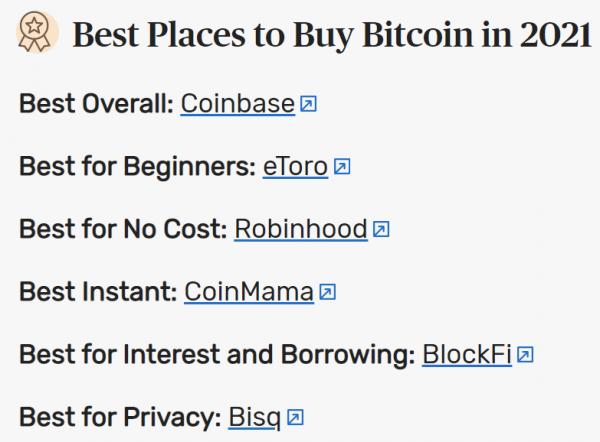Image resolution: width=600 pixels, height=442 pixels.
Task: Follow the Robinhood hyperlink
Action: coord(301,230)
